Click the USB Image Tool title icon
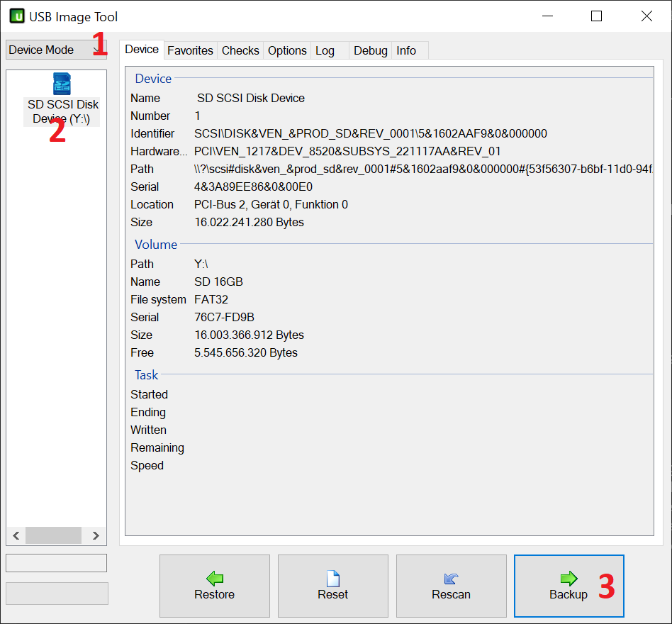 pos(17,16)
